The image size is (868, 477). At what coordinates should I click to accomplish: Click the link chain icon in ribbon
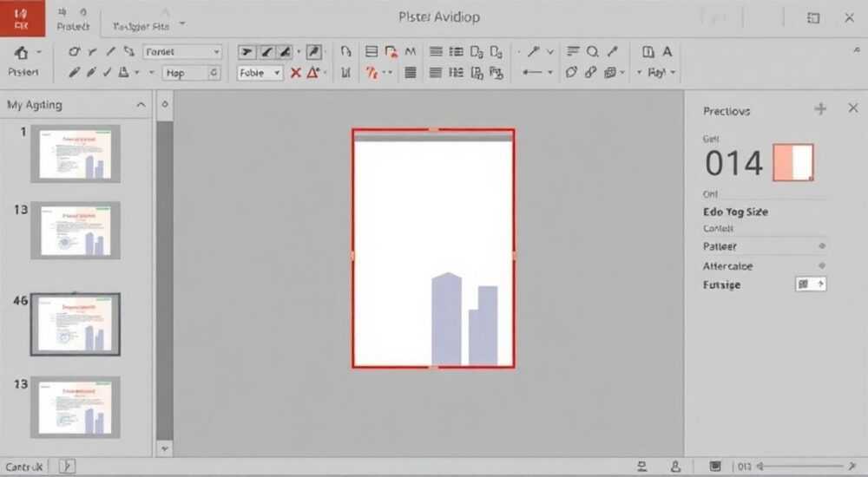590,72
